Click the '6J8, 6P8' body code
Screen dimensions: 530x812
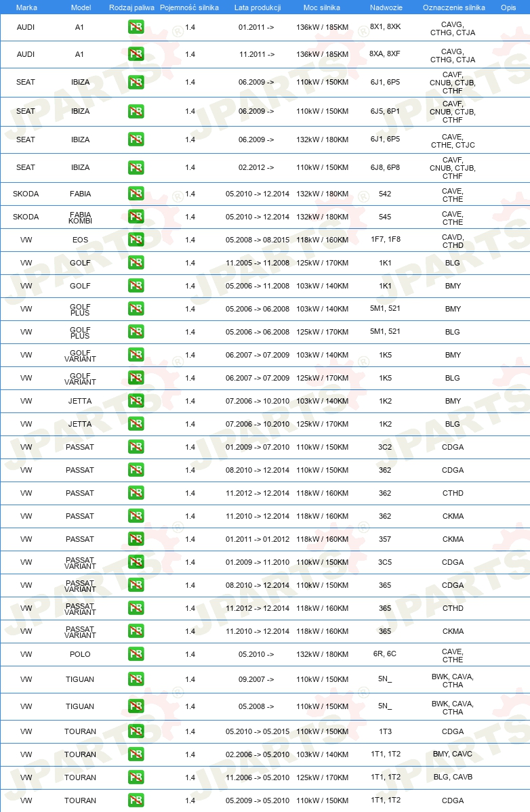[x=385, y=167]
